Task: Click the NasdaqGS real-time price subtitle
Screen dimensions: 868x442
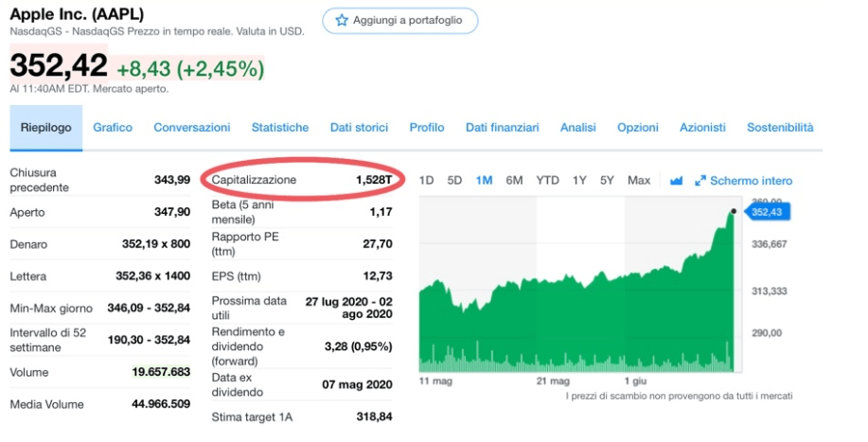Action: click(157, 32)
